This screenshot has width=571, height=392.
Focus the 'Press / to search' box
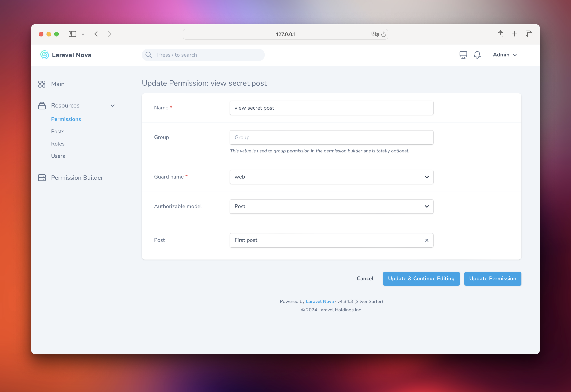(203, 55)
